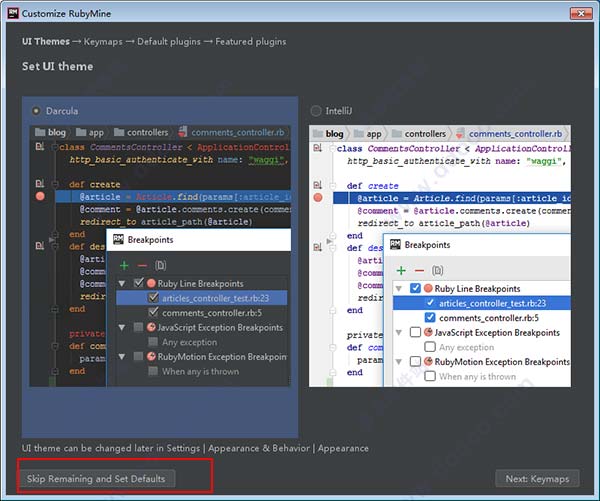Click JavaScript Exception icon in IntelliJ preview
600x501 pixels.
[429, 332]
